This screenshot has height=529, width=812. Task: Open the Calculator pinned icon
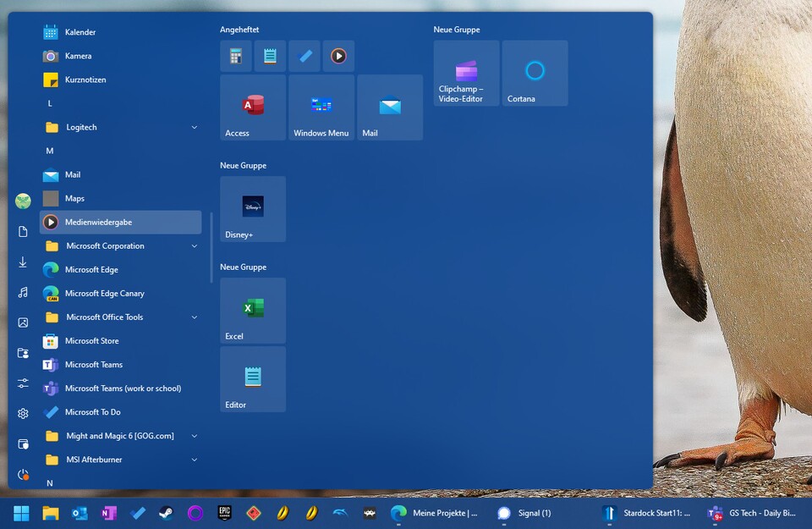[236, 56]
